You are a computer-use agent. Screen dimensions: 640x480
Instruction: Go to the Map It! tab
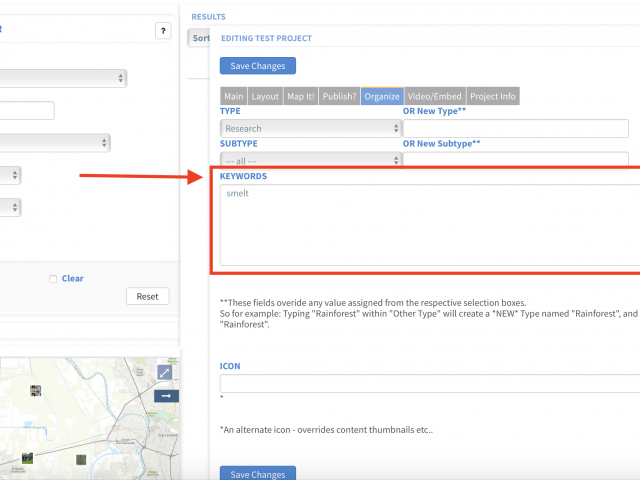(301, 96)
